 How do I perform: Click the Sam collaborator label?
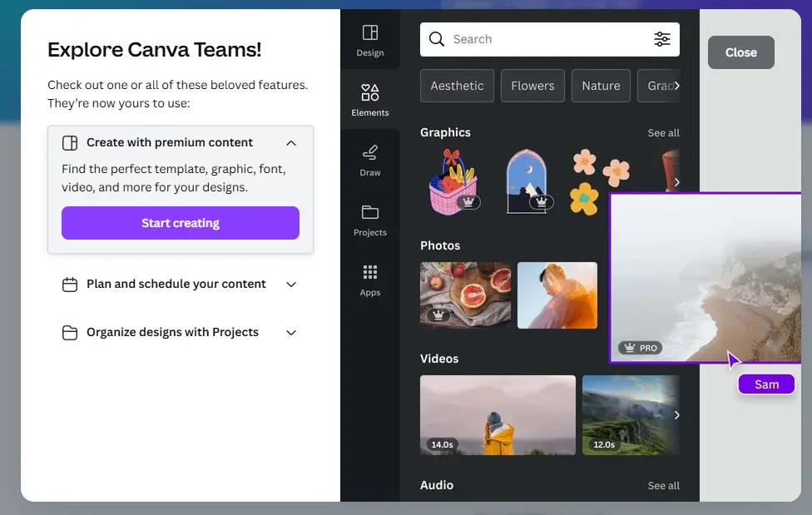pos(766,384)
